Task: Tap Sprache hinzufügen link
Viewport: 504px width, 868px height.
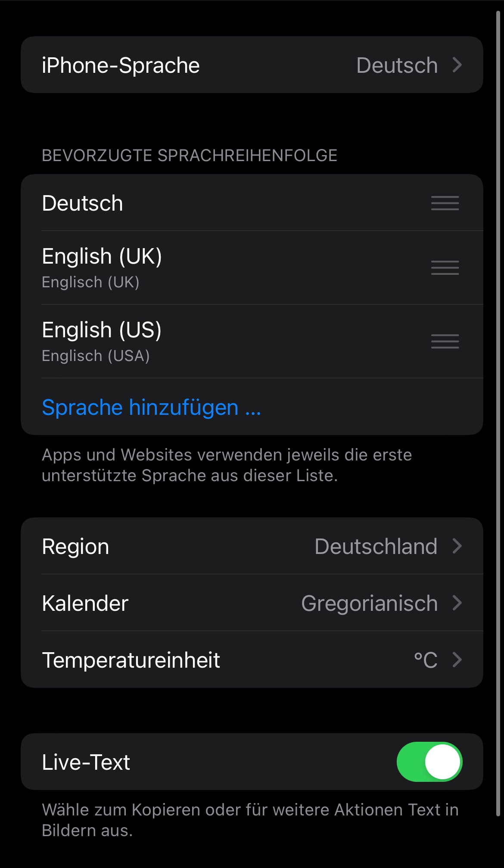Action: [x=152, y=407]
